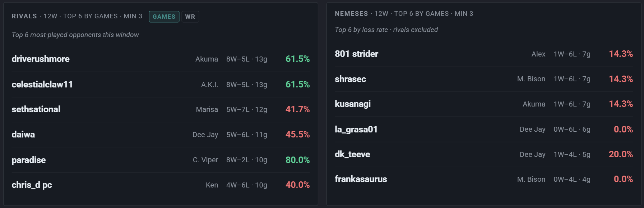Click paradise 80.0% win rate
This screenshot has height=208, width=644.
click(297, 160)
